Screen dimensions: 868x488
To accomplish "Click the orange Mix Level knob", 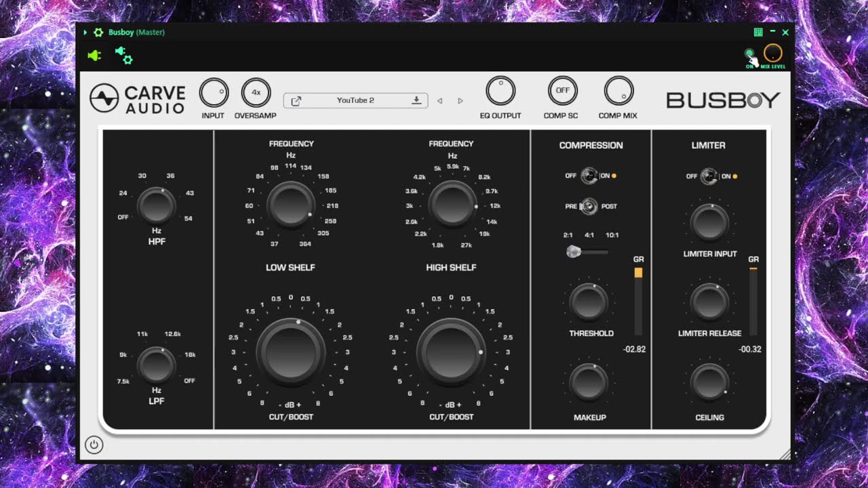I will [x=773, y=53].
